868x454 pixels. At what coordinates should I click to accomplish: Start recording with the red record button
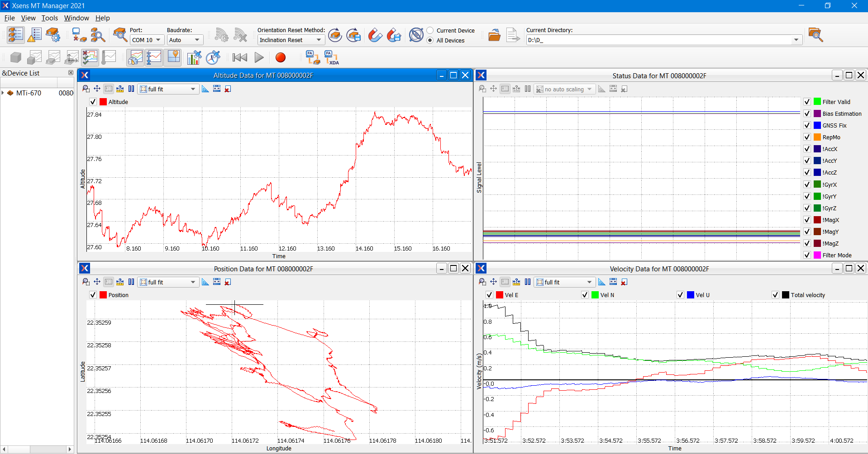coord(280,57)
